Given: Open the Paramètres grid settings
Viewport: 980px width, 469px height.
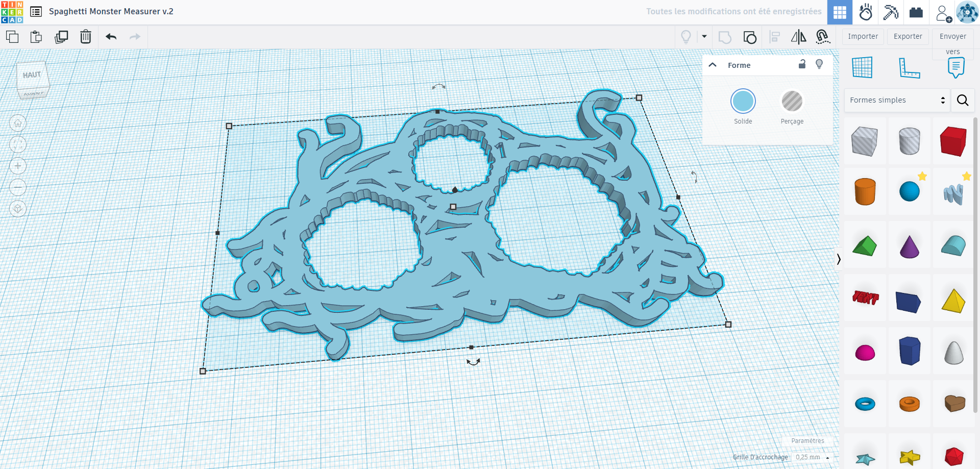Looking at the screenshot, I should click(807, 441).
